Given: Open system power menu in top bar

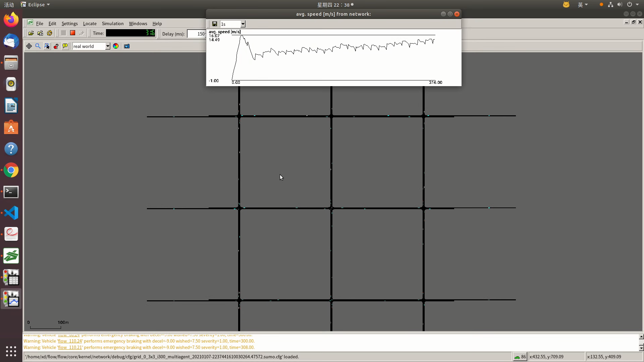Looking at the screenshot, I should [633, 5].
